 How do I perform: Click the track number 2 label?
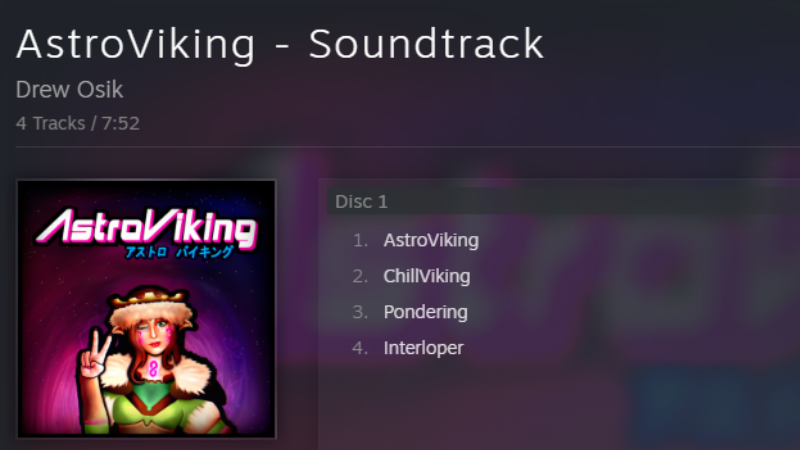click(x=360, y=276)
